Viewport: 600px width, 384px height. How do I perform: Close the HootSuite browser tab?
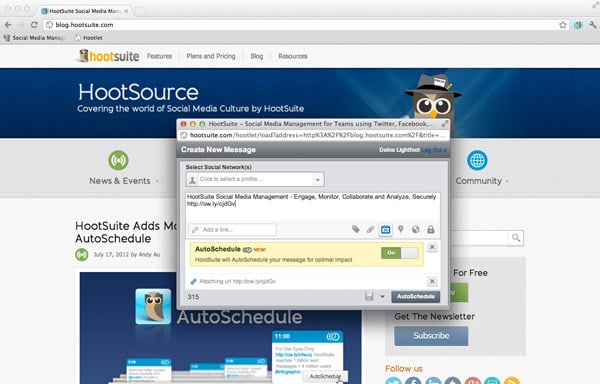pyautogui.click(x=126, y=11)
